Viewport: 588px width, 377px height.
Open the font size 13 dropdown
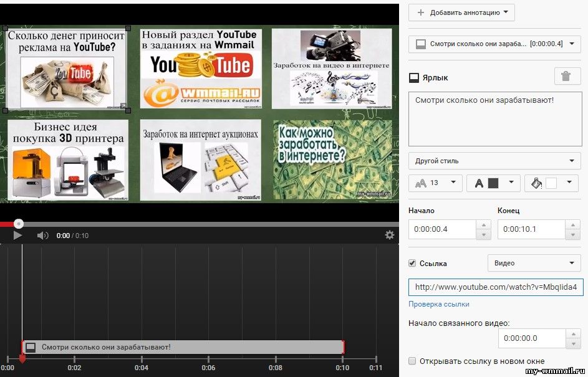435,183
